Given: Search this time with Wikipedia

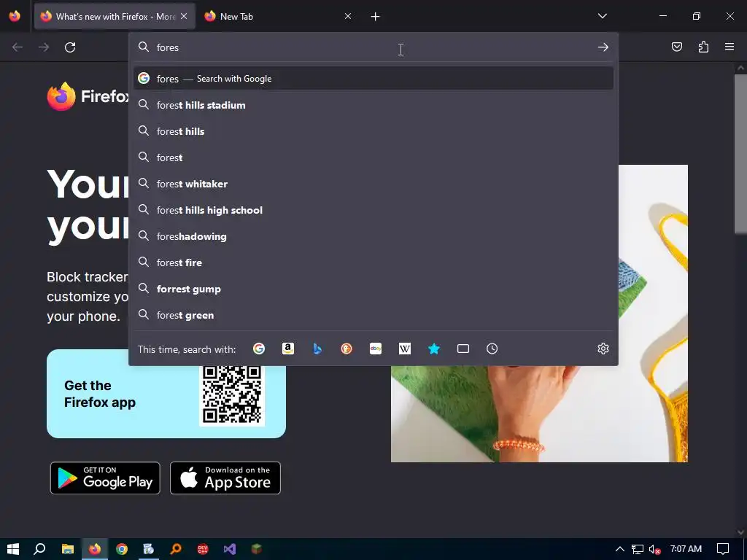Looking at the screenshot, I should (404, 349).
